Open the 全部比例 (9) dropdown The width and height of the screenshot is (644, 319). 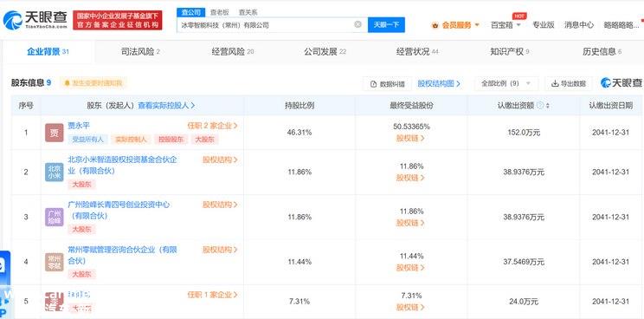[506, 83]
